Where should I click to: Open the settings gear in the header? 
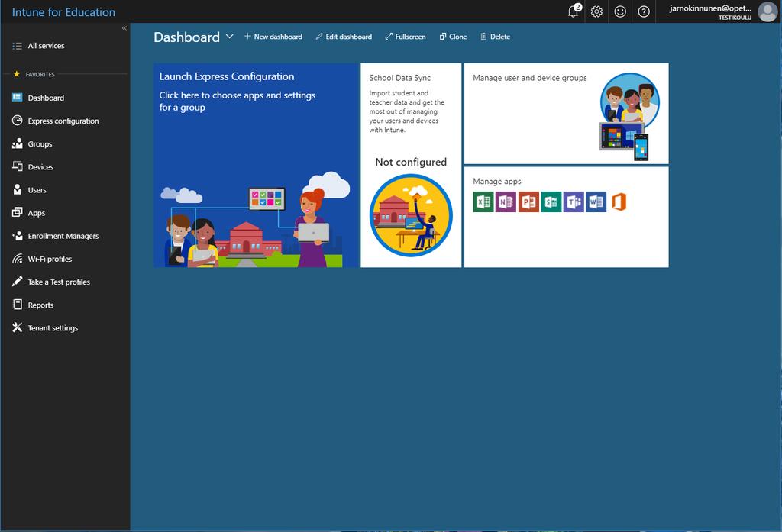(596, 11)
